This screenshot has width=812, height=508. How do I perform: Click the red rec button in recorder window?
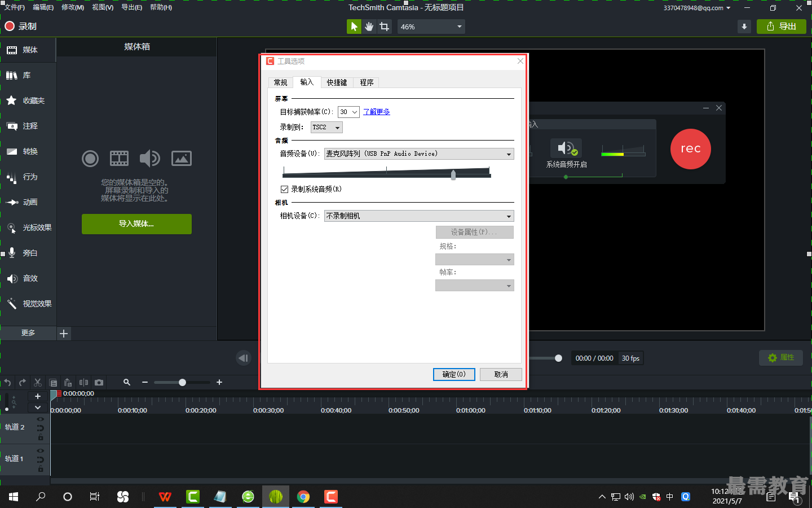(691, 149)
